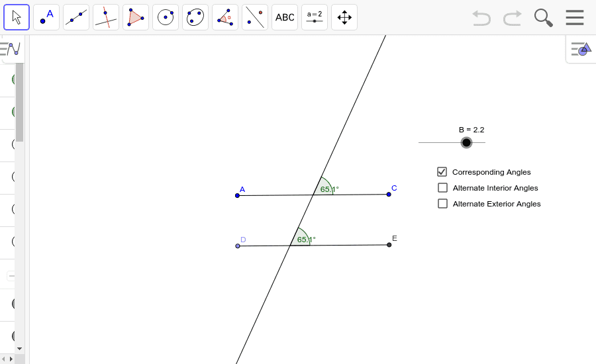Select the Perpendicular Line tool
This screenshot has width=596, height=364.
click(x=106, y=17)
